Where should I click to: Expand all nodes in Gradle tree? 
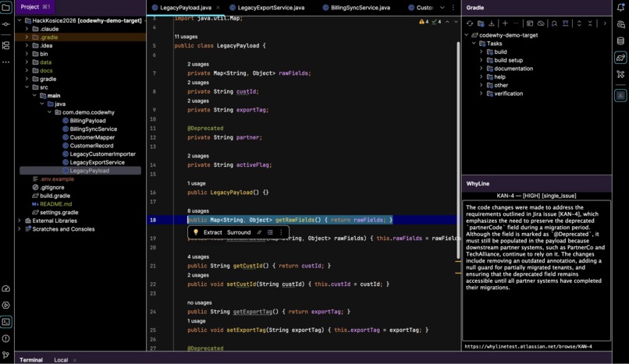click(x=579, y=23)
